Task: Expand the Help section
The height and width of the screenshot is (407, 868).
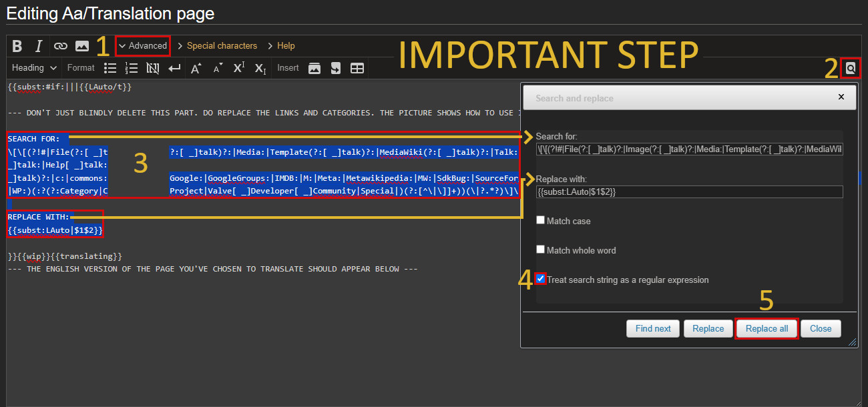Action: coord(281,46)
